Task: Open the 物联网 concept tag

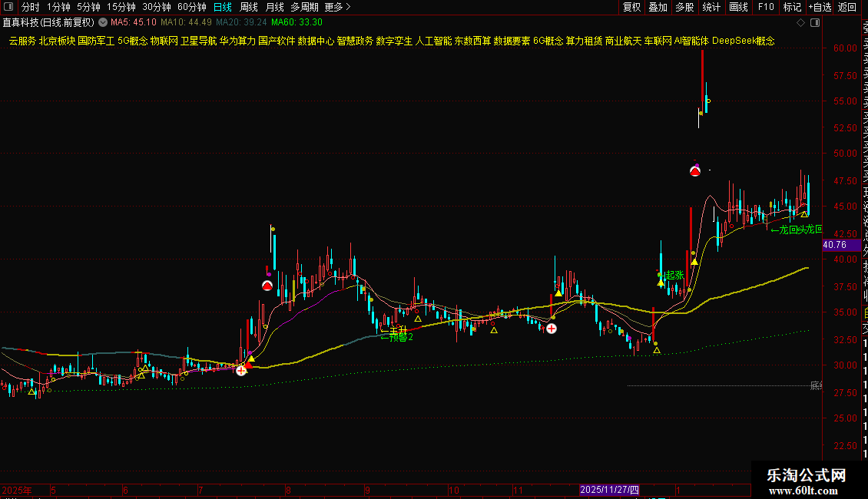Action: [x=164, y=41]
